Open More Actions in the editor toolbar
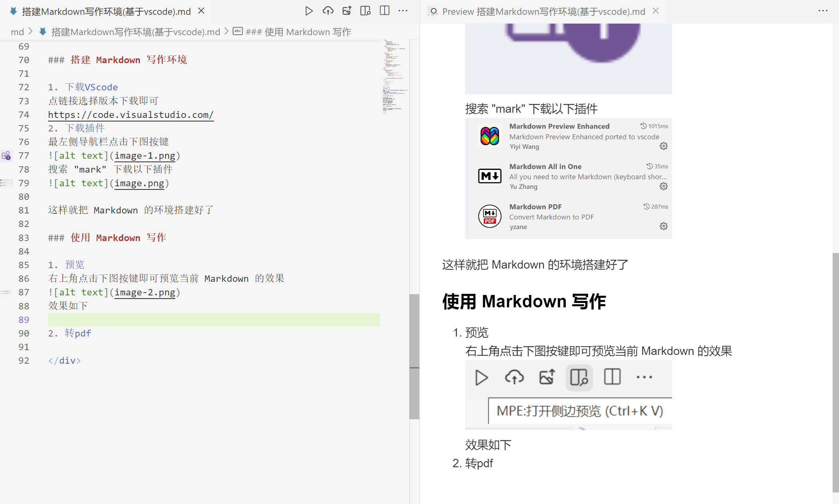 pos(403,11)
